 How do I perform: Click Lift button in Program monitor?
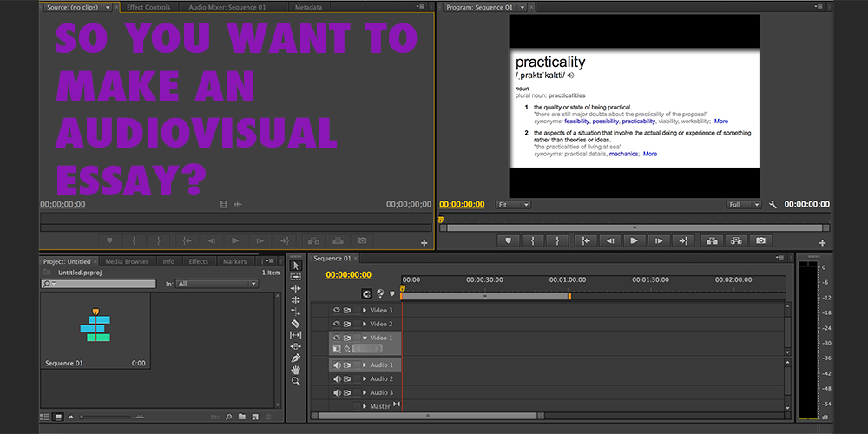pos(712,240)
